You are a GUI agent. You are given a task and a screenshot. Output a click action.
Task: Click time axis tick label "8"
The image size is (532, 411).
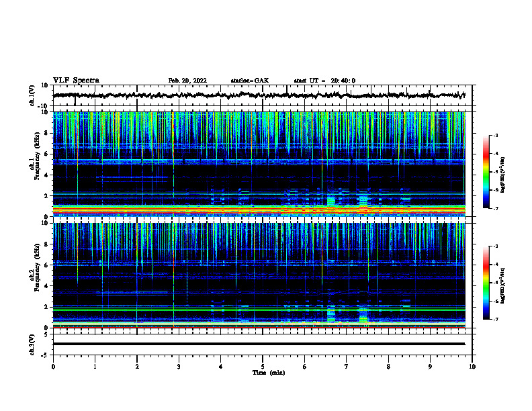[388, 367]
